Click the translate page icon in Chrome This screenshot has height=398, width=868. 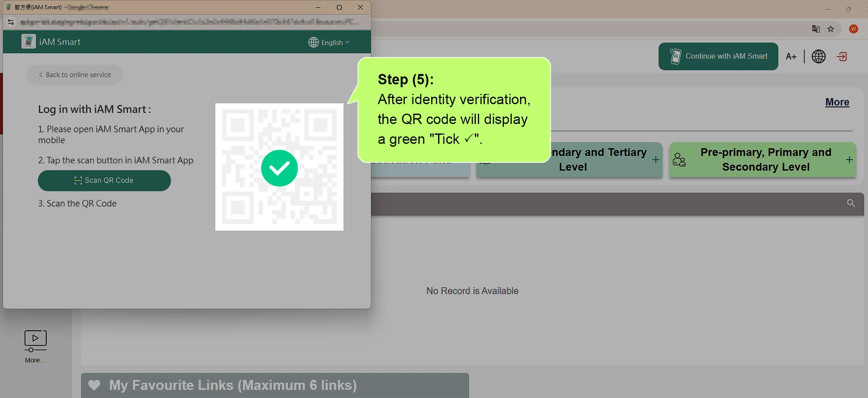816,29
